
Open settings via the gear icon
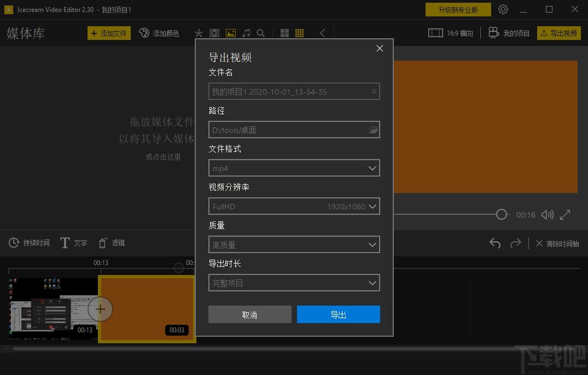503,9
